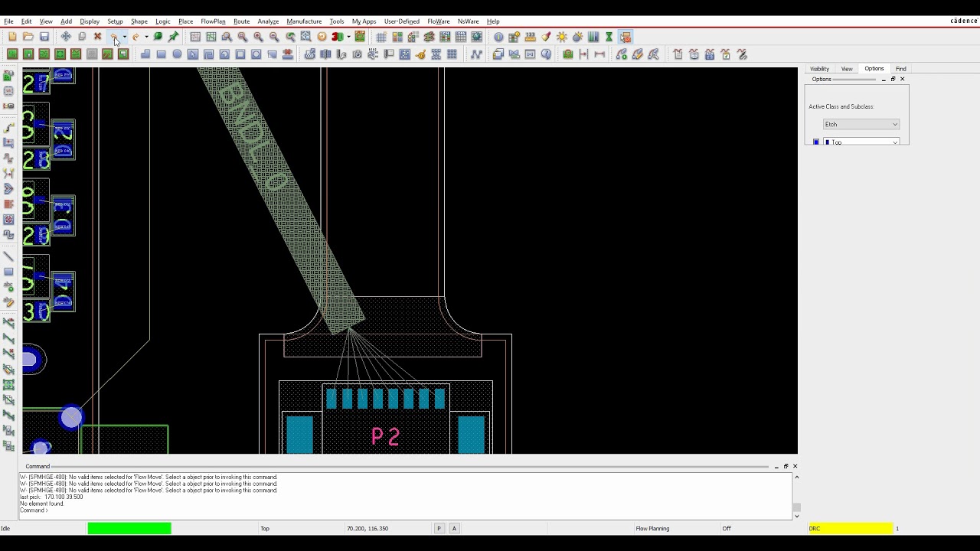Viewport: 980px width, 551px height.
Task: Click the blue Show Element info icon
Action: [498, 37]
